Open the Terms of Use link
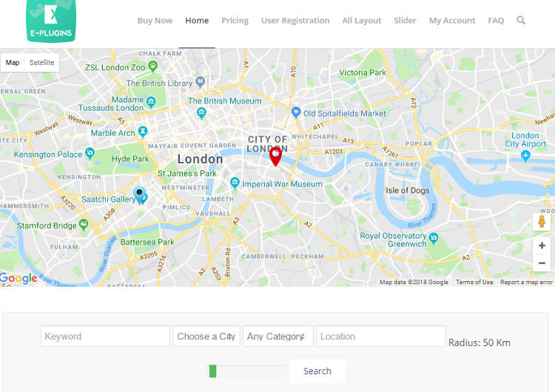 pyautogui.click(x=474, y=282)
